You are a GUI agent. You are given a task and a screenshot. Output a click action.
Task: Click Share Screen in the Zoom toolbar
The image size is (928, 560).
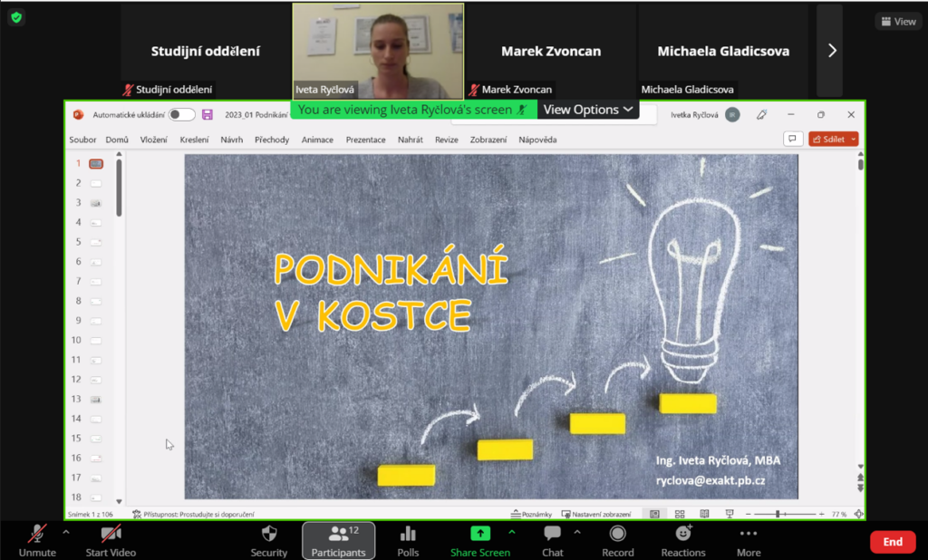click(480, 541)
